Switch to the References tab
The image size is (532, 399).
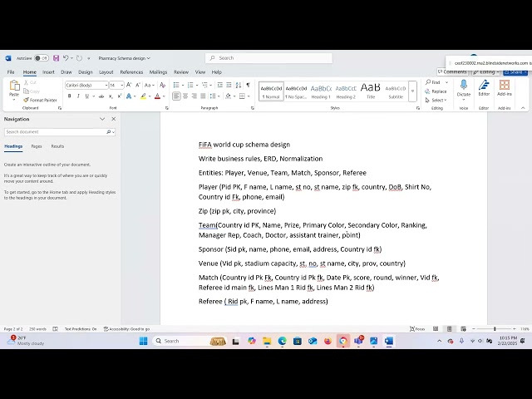coord(131,72)
